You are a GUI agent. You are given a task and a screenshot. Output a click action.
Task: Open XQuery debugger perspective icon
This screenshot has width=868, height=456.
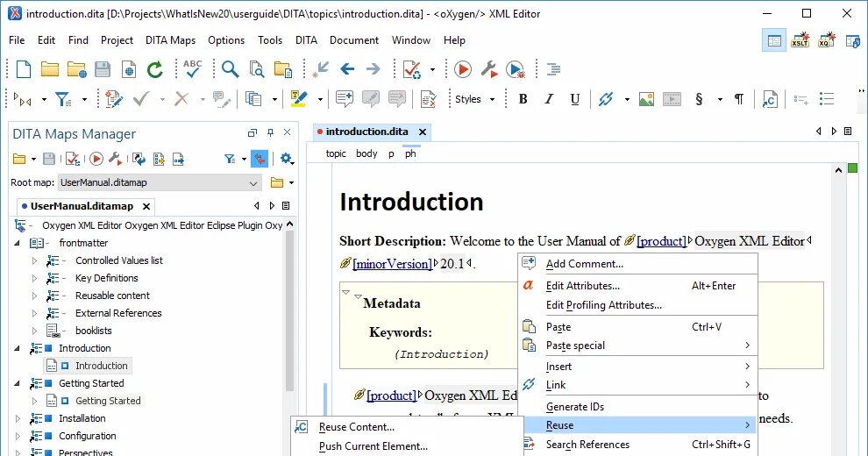click(826, 40)
